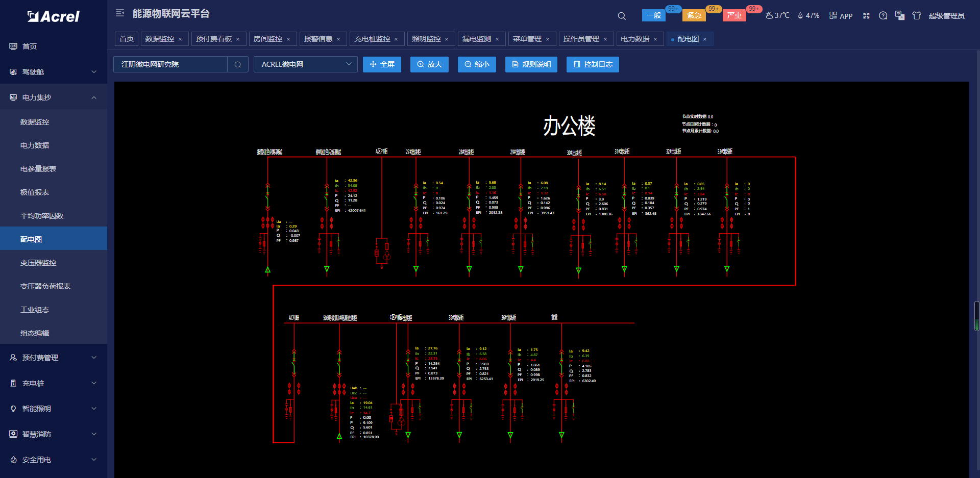The width and height of the screenshot is (980, 478).
Task: Click search icon beside 江阴微电网研究院 field
Action: point(238,65)
